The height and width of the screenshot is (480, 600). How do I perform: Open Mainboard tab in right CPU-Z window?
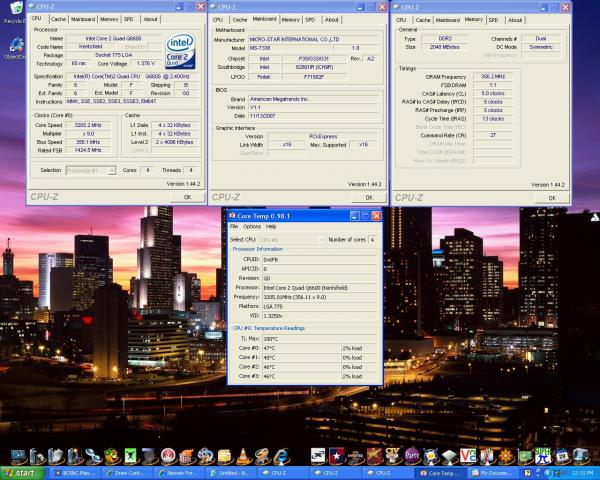tap(447, 20)
